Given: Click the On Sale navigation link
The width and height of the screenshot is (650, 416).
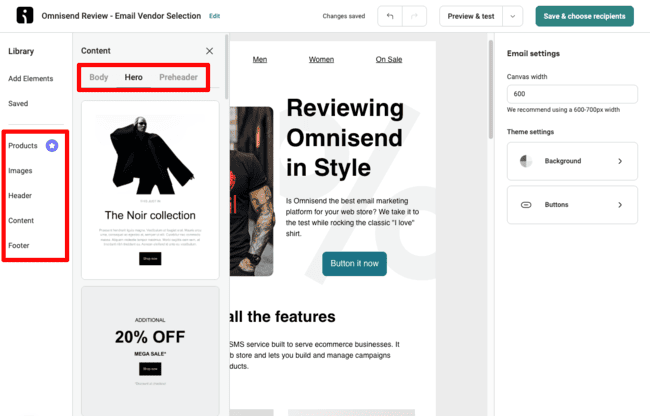Looking at the screenshot, I should point(389,59).
